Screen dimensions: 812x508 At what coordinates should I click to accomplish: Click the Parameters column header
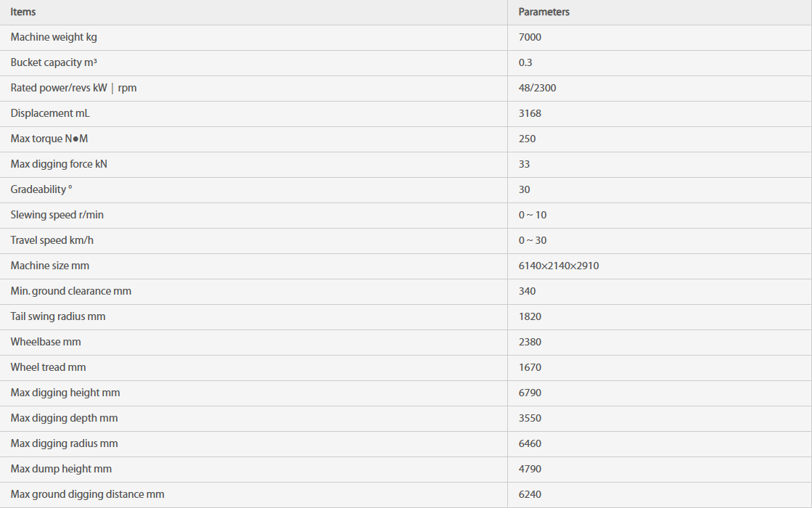pos(544,12)
